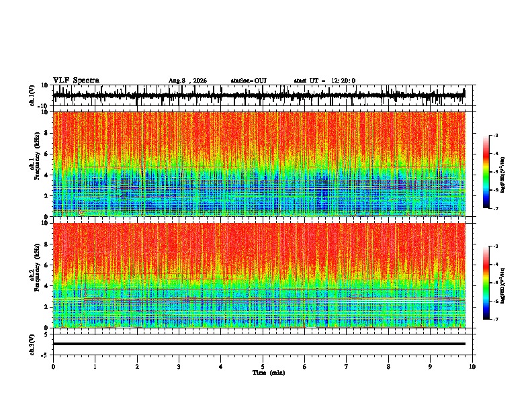Viewport: 532px width, 411px height.
Task: Click time axis tick label 3
Action: [x=179, y=367]
